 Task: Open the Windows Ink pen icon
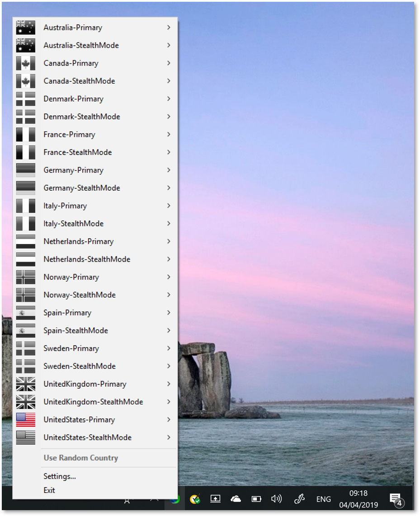click(299, 499)
